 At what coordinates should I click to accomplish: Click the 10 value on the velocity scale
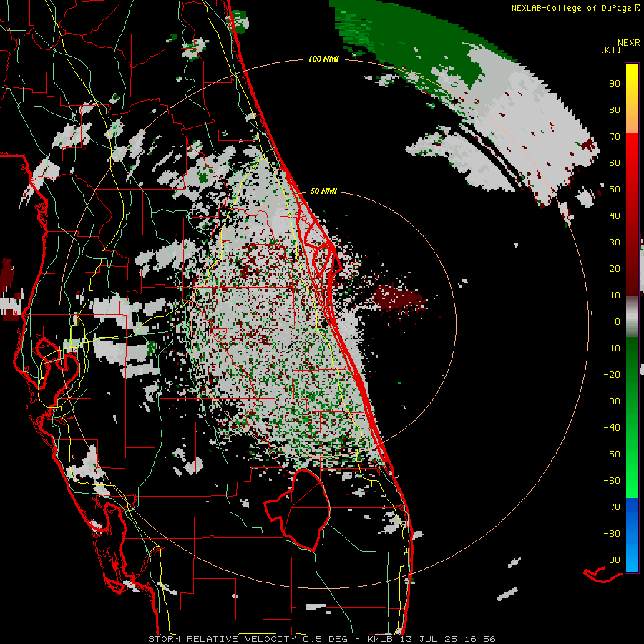(615, 296)
